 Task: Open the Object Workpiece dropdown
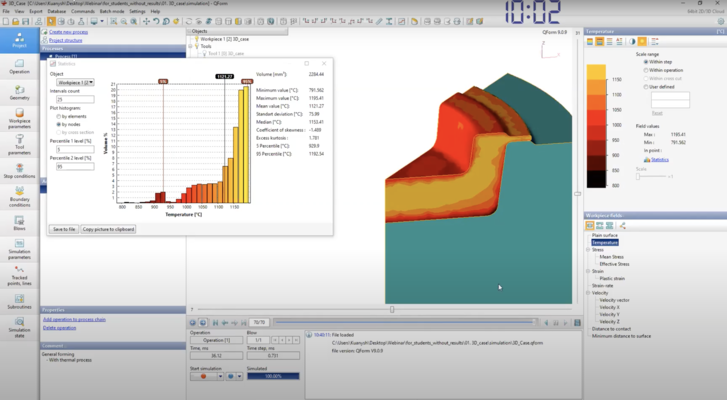[75, 82]
